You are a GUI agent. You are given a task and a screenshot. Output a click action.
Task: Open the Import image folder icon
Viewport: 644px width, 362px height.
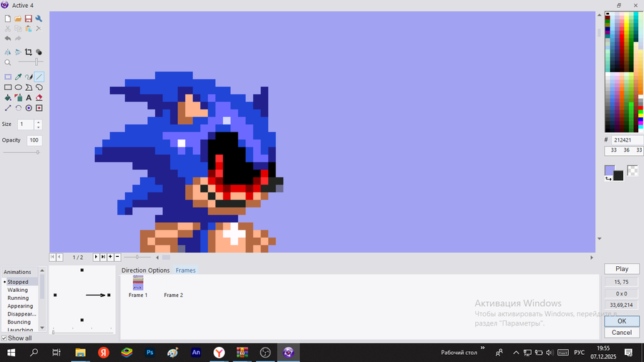tap(18, 19)
